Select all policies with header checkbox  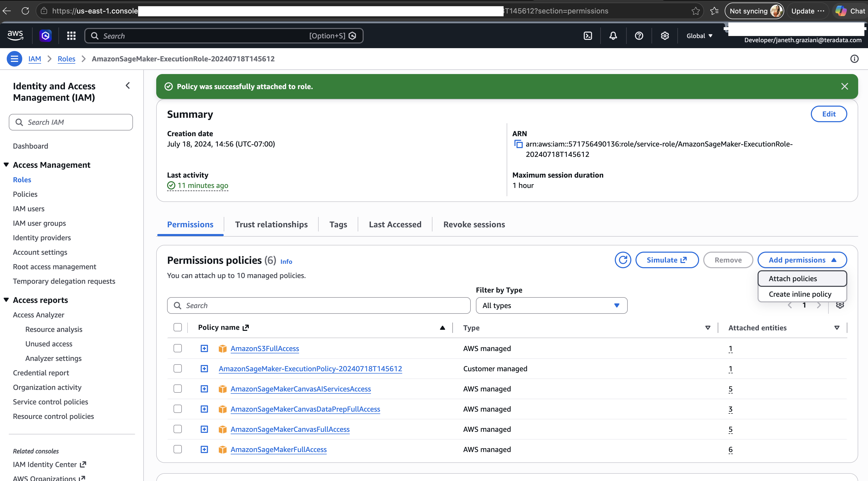[178, 327]
